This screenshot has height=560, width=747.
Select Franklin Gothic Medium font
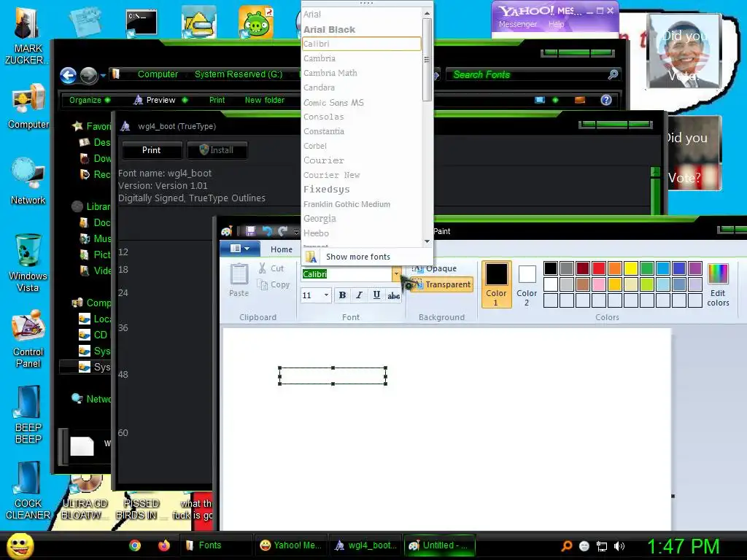347,204
